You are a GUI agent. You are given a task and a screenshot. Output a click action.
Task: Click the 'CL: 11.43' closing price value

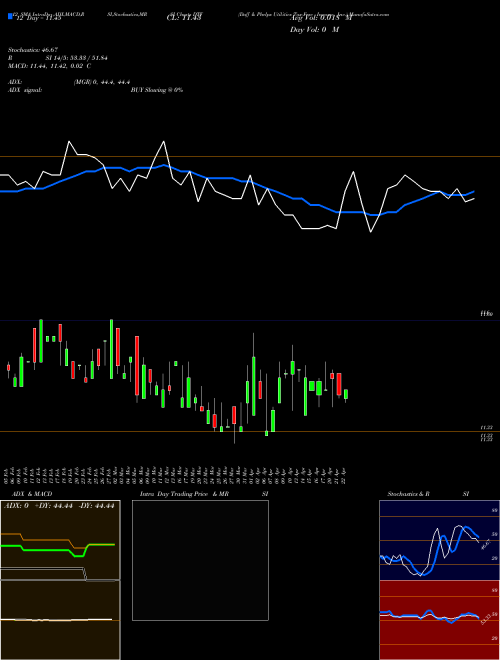[184, 18]
